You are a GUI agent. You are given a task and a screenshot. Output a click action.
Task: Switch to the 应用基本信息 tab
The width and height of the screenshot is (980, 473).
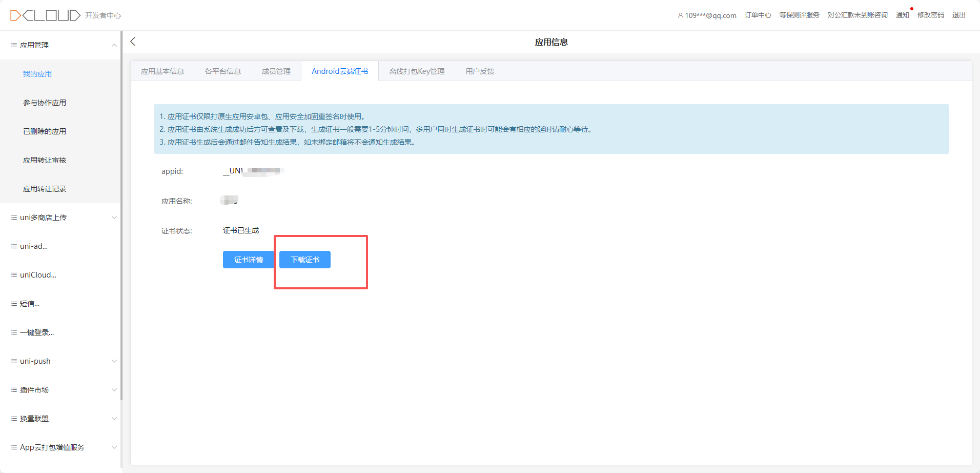click(162, 71)
